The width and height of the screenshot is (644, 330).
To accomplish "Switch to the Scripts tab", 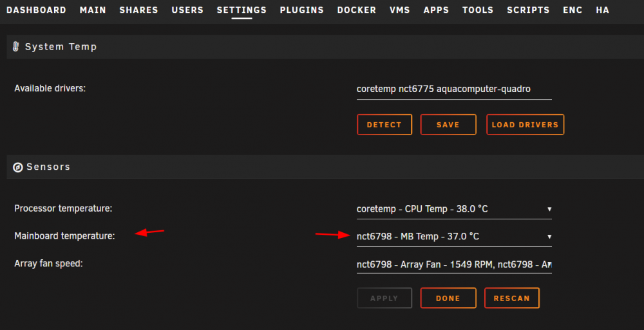I will click(528, 10).
